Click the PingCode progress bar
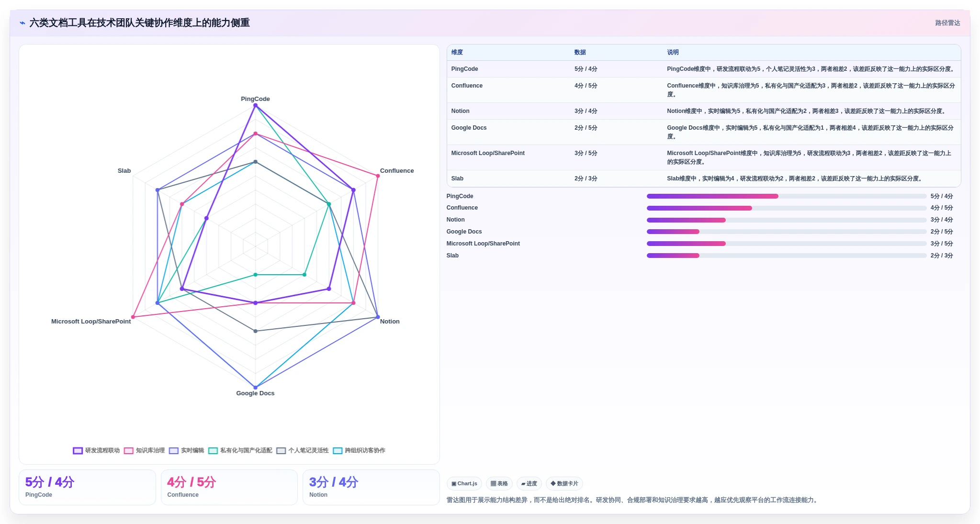 pyautogui.click(x=787, y=196)
